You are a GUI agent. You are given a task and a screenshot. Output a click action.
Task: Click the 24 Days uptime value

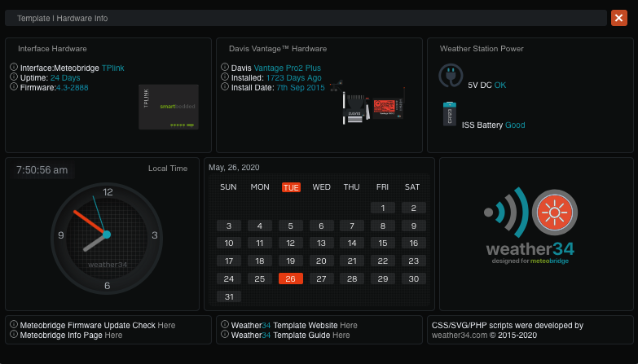65,77
